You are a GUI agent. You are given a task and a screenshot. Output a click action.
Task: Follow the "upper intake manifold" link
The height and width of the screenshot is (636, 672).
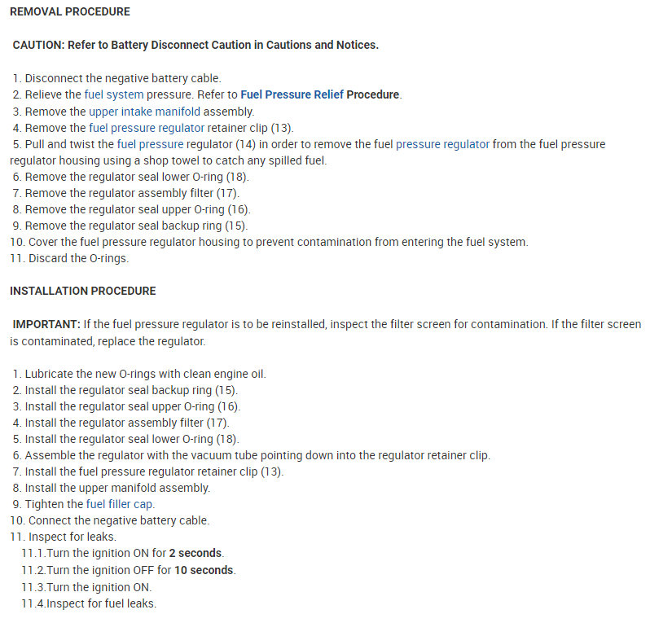tap(144, 112)
